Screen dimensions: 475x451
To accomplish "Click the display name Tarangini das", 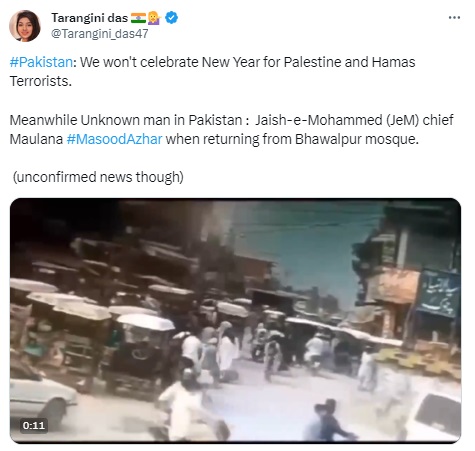I will click(x=89, y=18).
